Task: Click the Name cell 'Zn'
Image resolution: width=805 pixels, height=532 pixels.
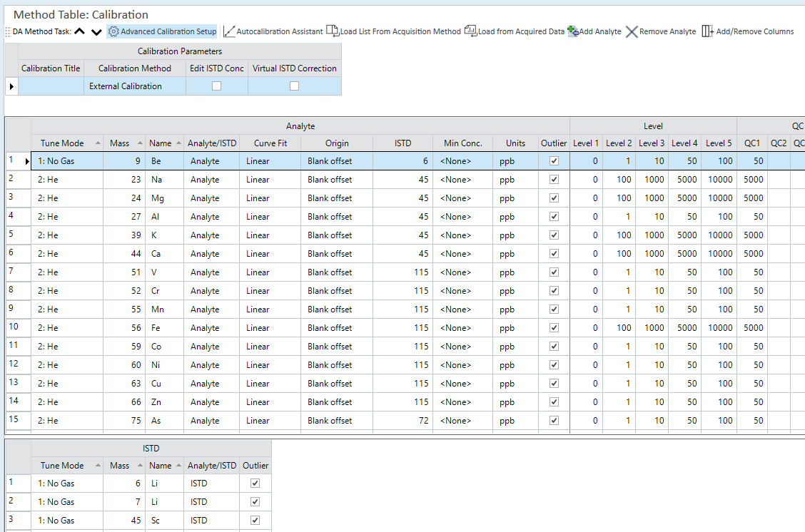Action: pyautogui.click(x=164, y=402)
